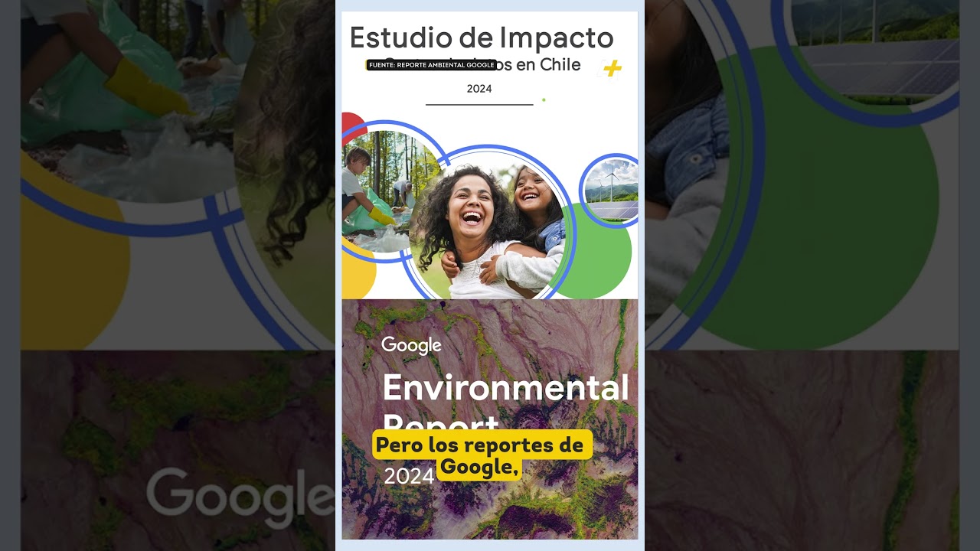
Task: Click the "en Chile" subtitle text
Action: coord(548,65)
